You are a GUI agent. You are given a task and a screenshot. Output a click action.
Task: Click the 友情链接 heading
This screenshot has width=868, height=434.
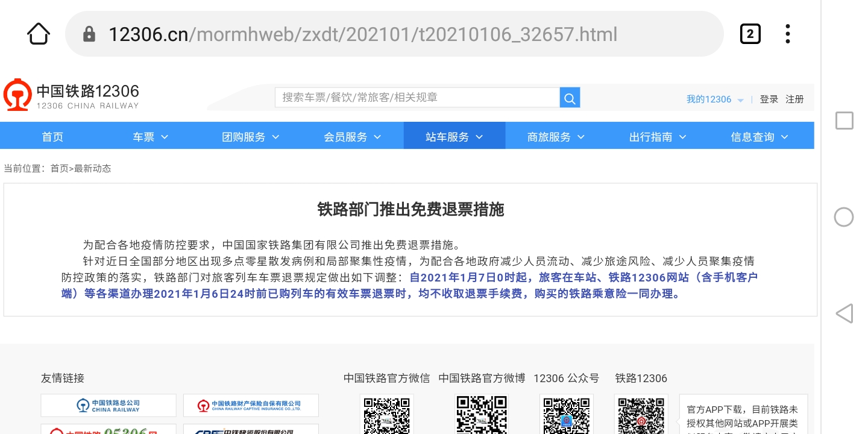[63, 379]
